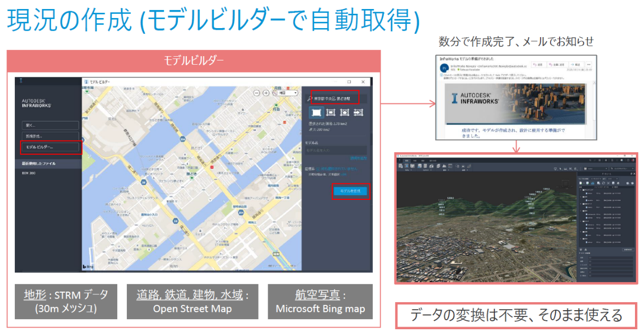Click the delete X icon in data sources toolbar
Viewport: 644px width, 334px height.
609,183
